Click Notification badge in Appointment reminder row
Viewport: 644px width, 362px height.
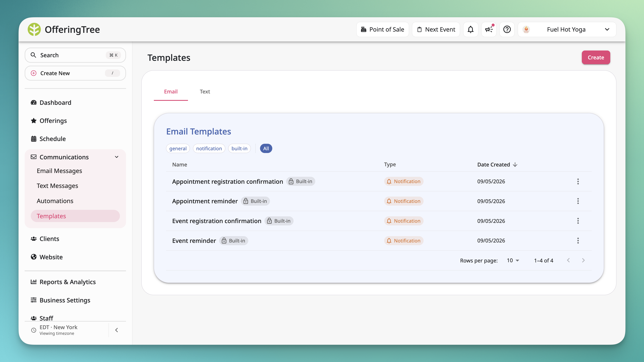[404, 201]
